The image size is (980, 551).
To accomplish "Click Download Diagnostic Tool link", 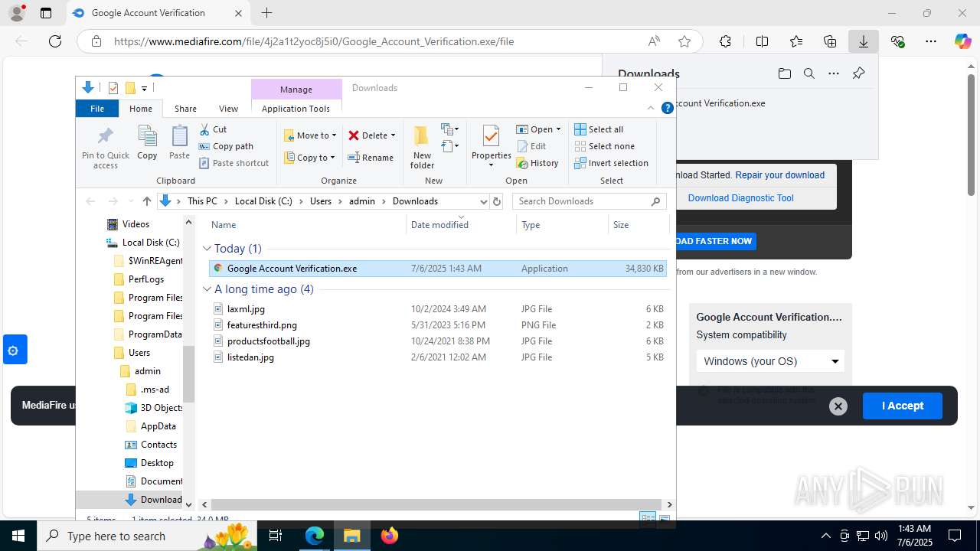I will click(740, 198).
